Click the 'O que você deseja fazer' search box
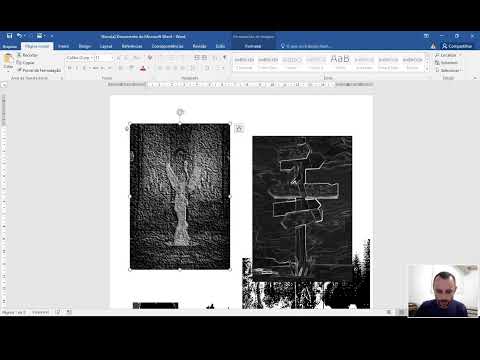This screenshot has height=360, width=480. pos(308,46)
